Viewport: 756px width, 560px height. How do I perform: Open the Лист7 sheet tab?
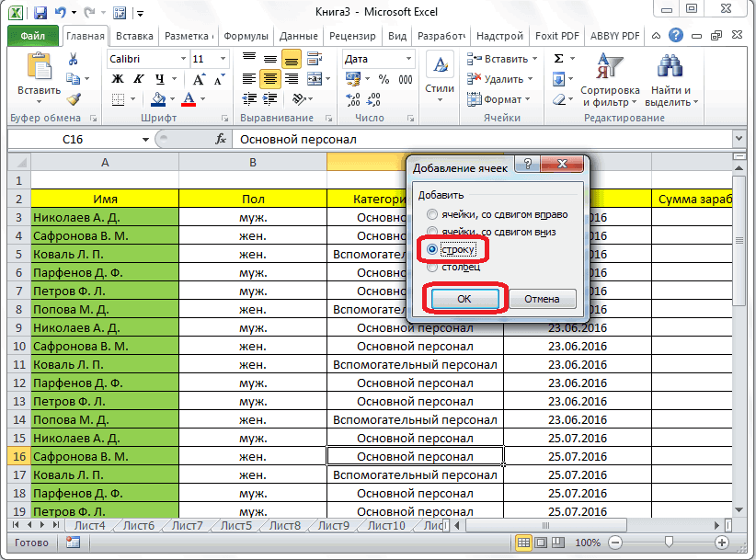click(187, 526)
